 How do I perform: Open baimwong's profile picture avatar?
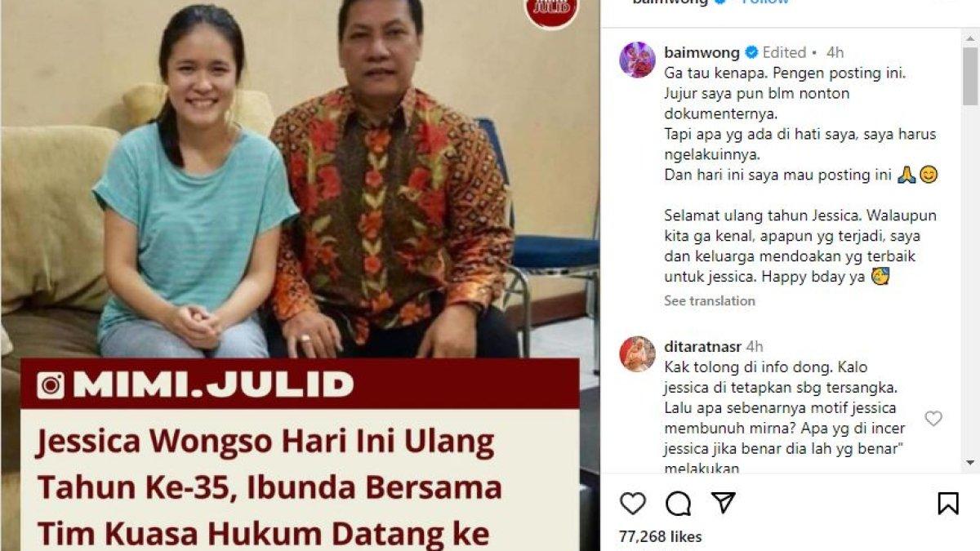(637, 60)
